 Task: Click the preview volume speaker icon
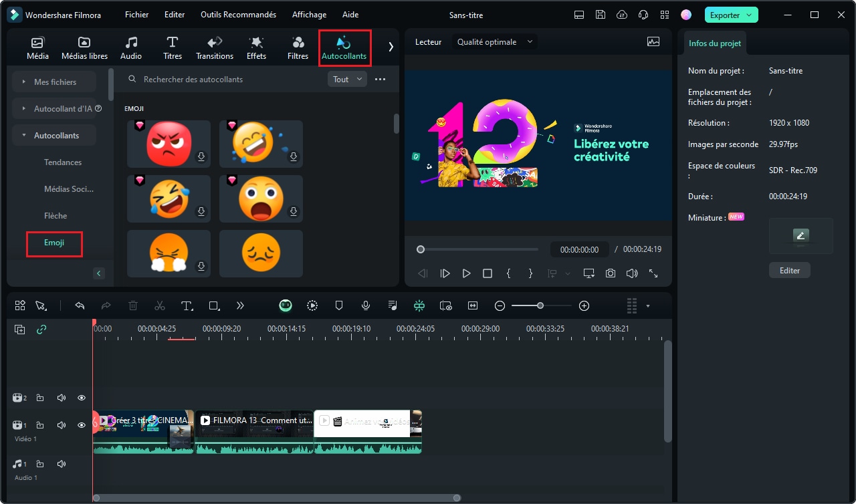tap(632, 273)
